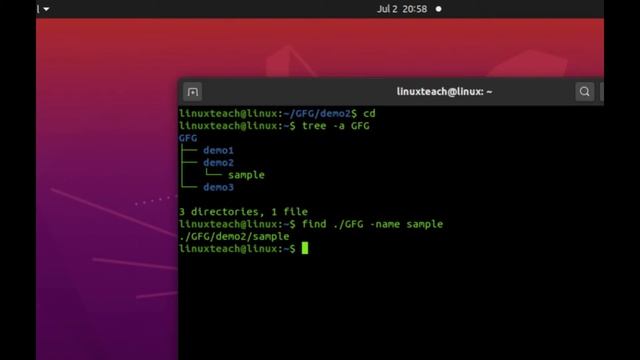Image resolution: width=640 pixels, height=360 pixels.
Task: Click the 'GFG' root in tree output
Action: pyautogui.click(x=188, y=138)
